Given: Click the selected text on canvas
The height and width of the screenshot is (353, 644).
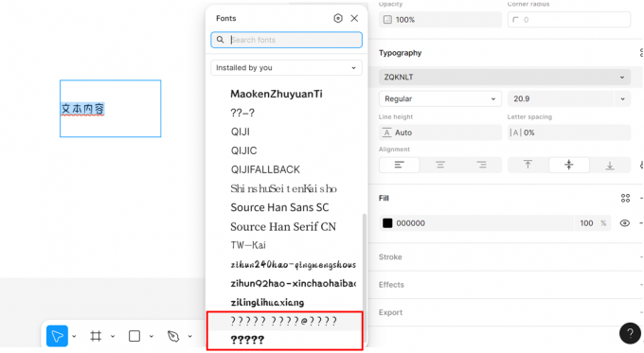Looking at the screenshot, I should click(82, 109).
